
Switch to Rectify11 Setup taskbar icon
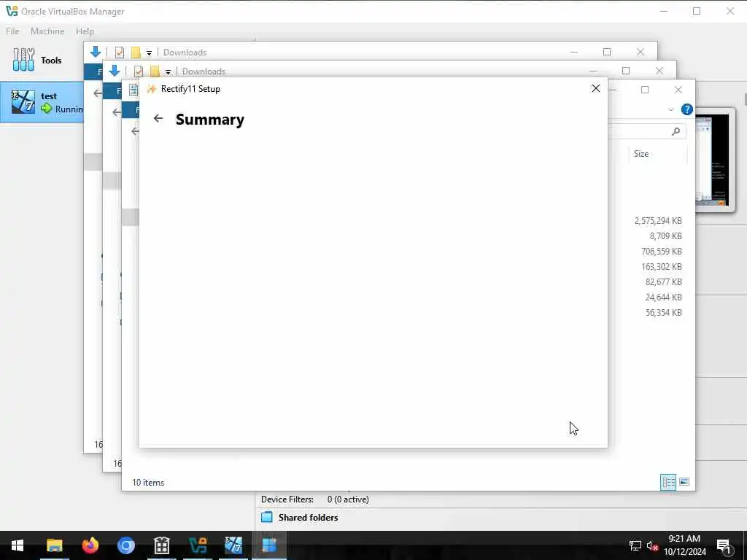268,545
